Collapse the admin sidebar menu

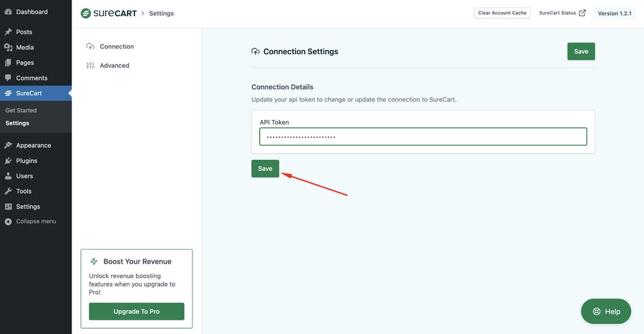point(35,221)
